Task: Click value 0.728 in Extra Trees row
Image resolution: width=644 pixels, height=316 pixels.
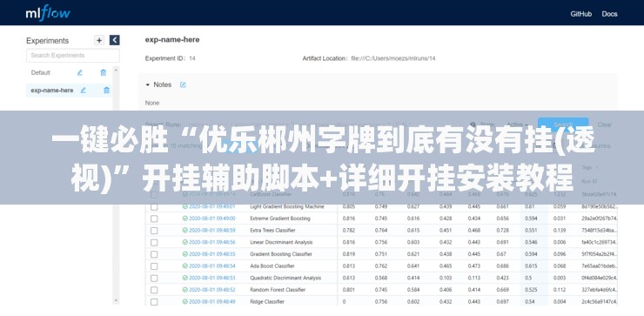Action: tap(502, 231)
